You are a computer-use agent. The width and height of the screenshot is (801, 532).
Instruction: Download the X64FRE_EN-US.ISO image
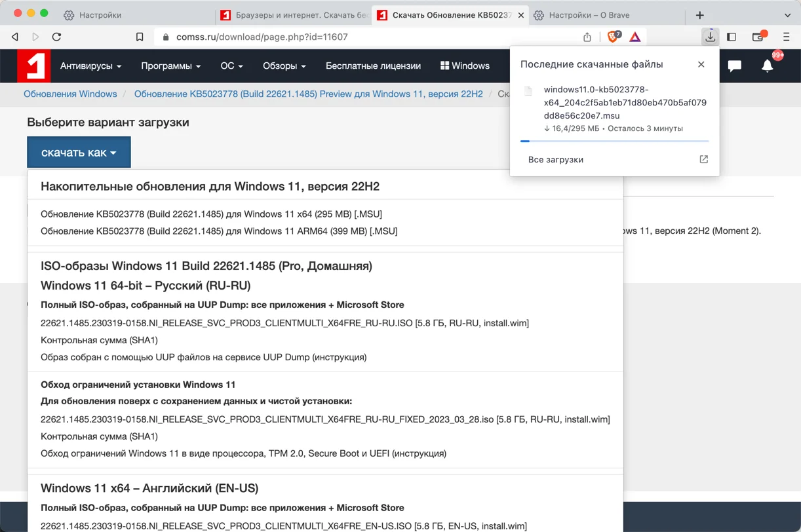pyautogui.click(x=283, y=526)
